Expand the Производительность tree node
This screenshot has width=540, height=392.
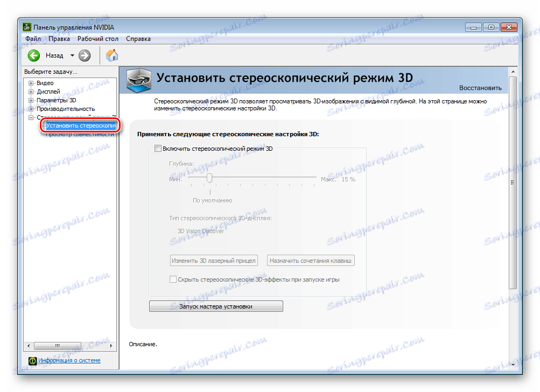pos(31,109)
